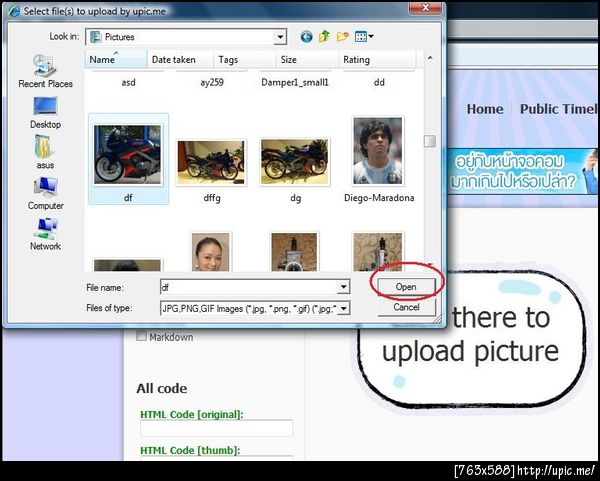Click the Thai advertisement banner on webpage

(522, 172)
